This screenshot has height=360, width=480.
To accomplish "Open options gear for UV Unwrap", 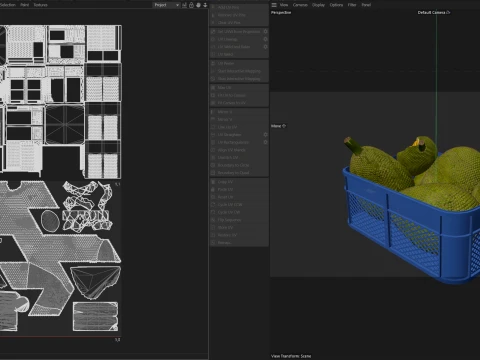I will pos(265,39).
